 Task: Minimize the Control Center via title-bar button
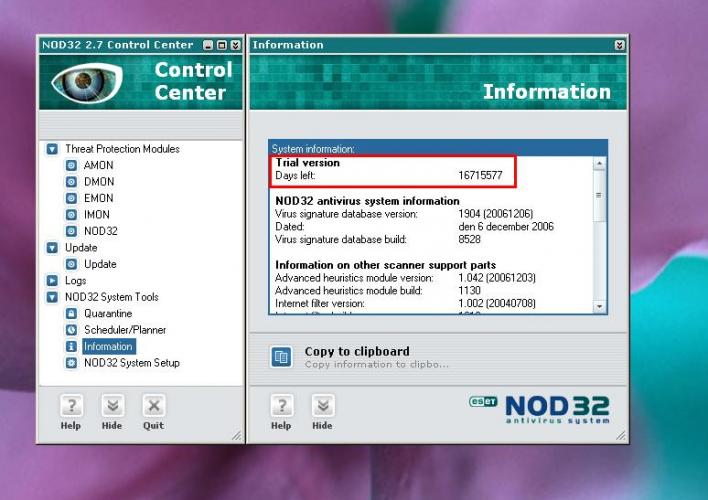click(208, 45)
